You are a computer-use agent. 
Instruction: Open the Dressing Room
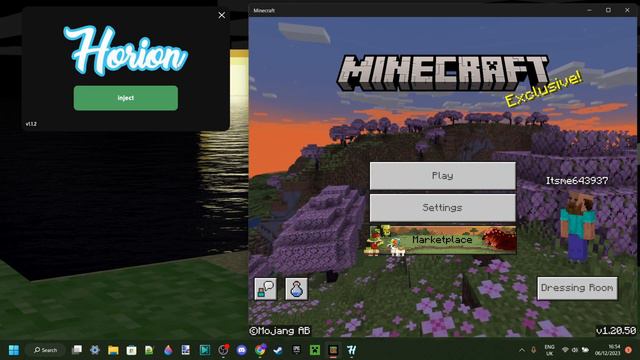[577, 288]
